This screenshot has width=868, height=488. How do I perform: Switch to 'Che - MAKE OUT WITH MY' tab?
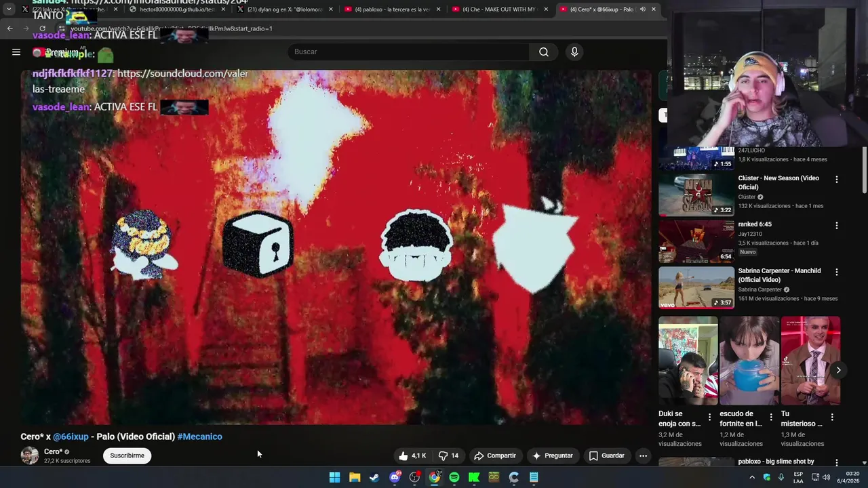[x=500, y=9]
